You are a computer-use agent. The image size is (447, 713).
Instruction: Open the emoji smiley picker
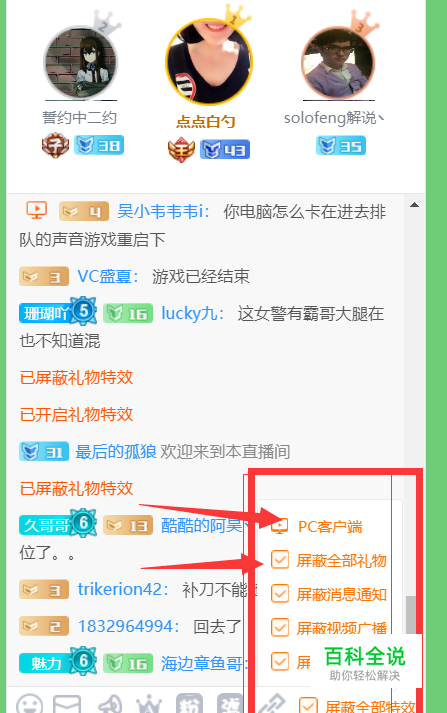pos(30,704)
